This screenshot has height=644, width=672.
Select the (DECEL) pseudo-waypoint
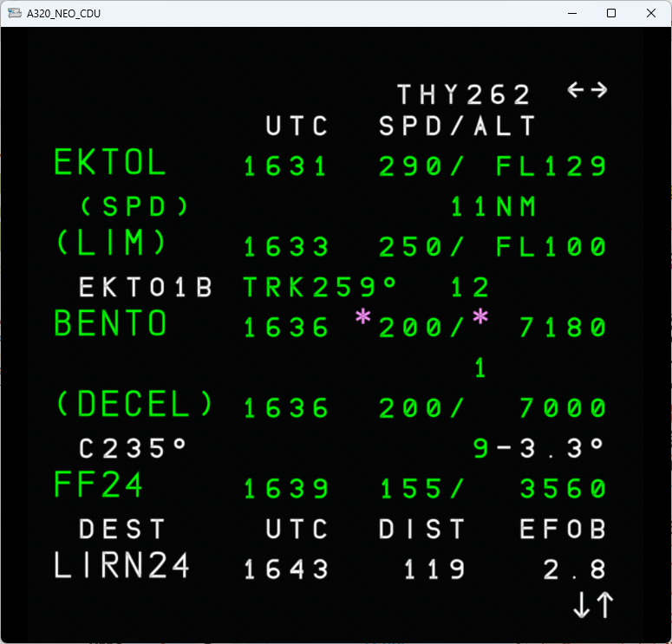point(134,404)
